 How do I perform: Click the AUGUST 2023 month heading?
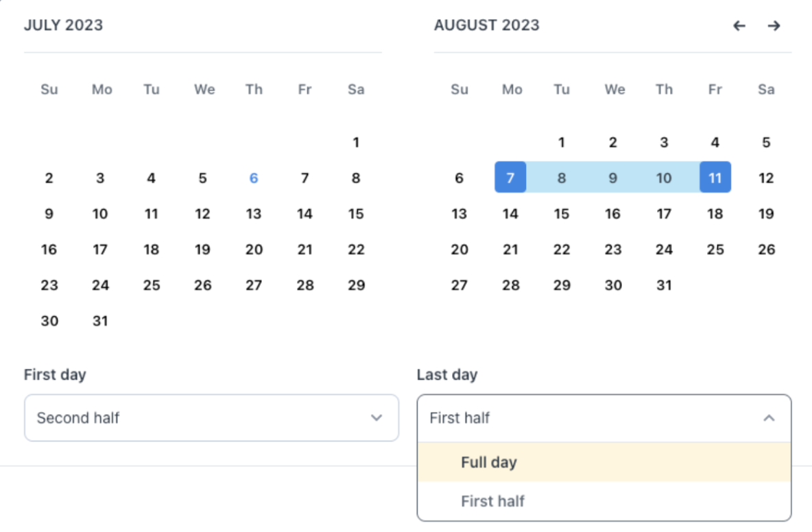(x=487, y=25)
